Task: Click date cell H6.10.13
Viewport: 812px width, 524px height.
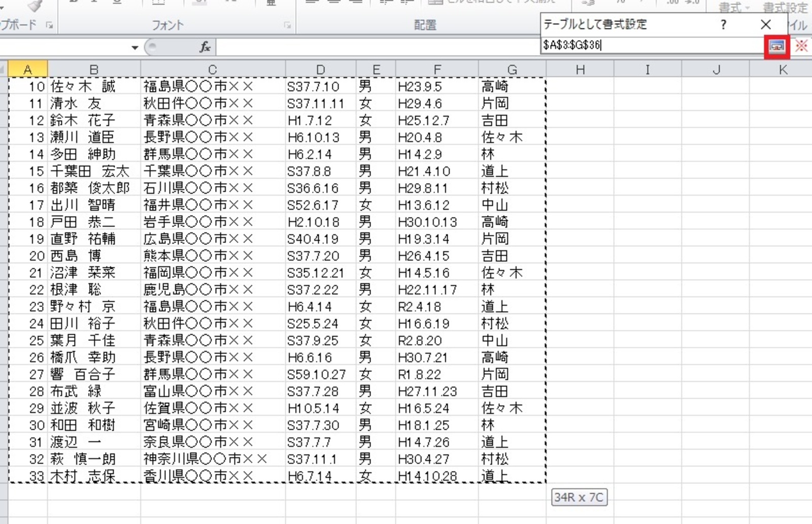Action: pyautogui.click(x=320, y=137)
